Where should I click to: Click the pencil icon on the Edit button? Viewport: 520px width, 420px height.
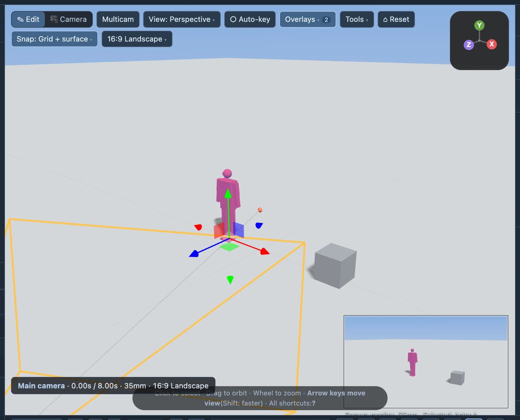click(x=21, y=19)
